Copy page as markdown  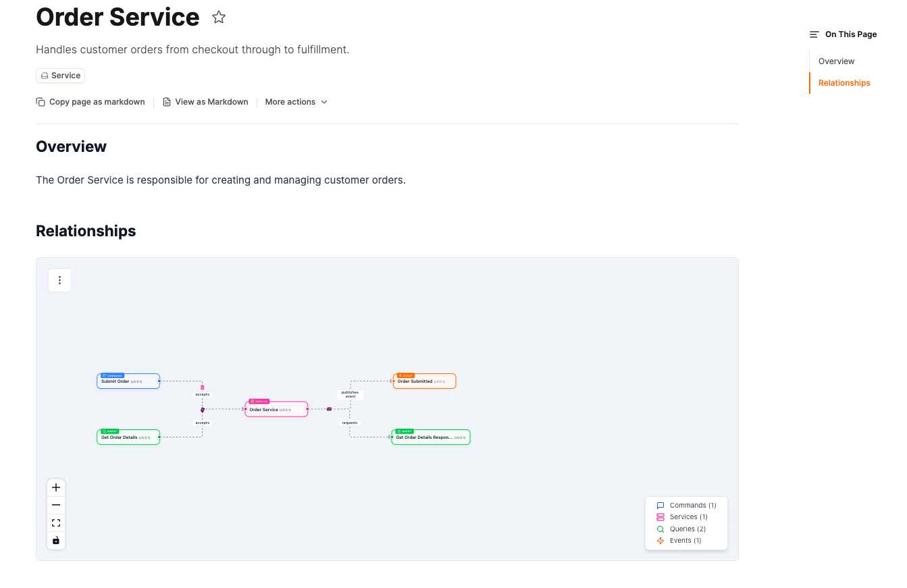[x=90, y=102]
